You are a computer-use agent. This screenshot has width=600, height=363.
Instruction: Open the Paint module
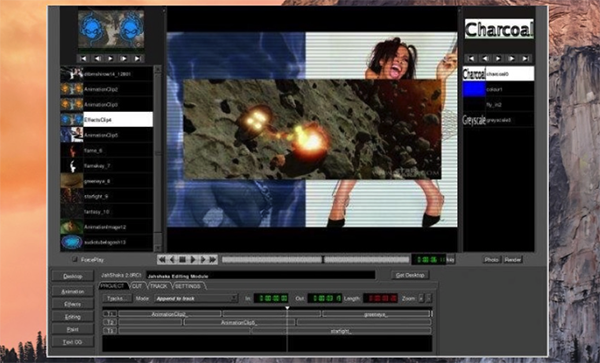tap(73, 329)
